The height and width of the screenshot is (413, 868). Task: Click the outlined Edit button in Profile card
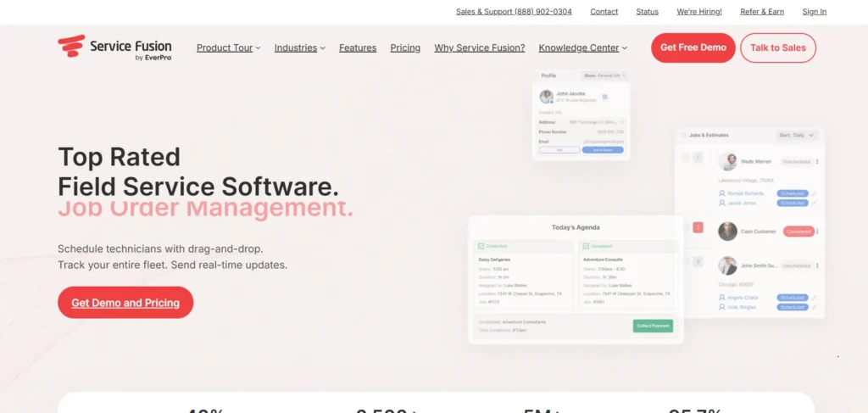pyautogui.click(x=559, y=150)
